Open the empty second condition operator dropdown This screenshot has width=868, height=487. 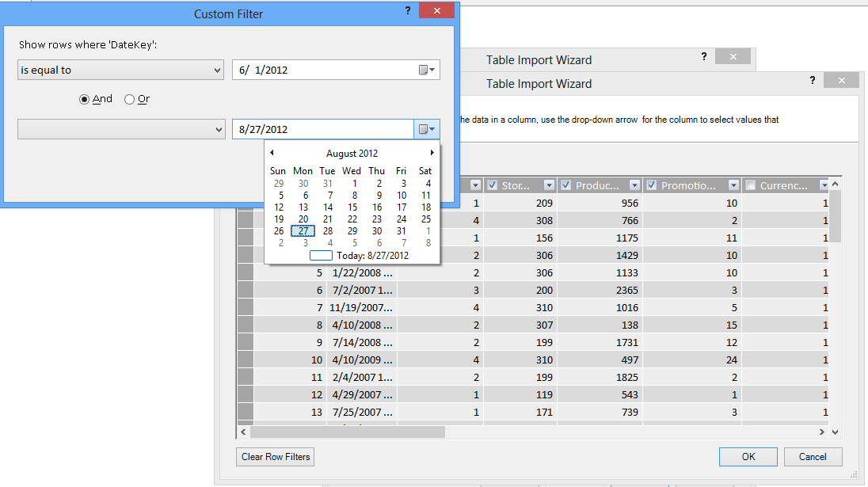(x=219, y=129)
